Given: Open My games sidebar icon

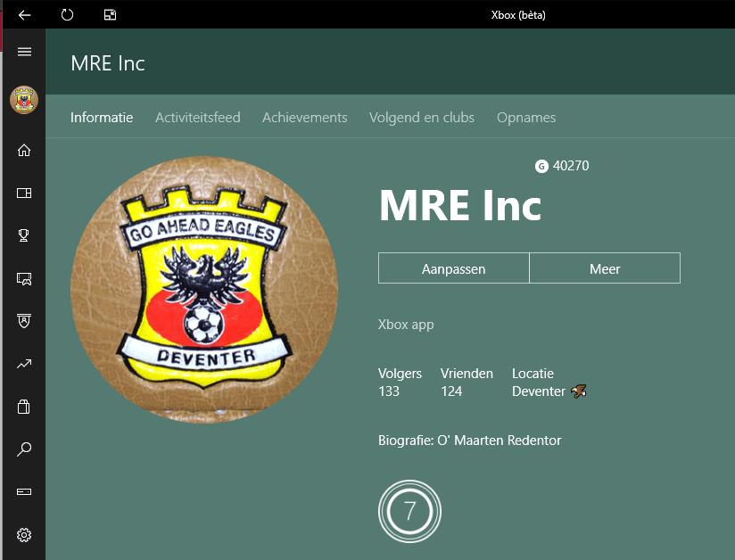Looking at the screenshot, I should click(x=24, y=194).
